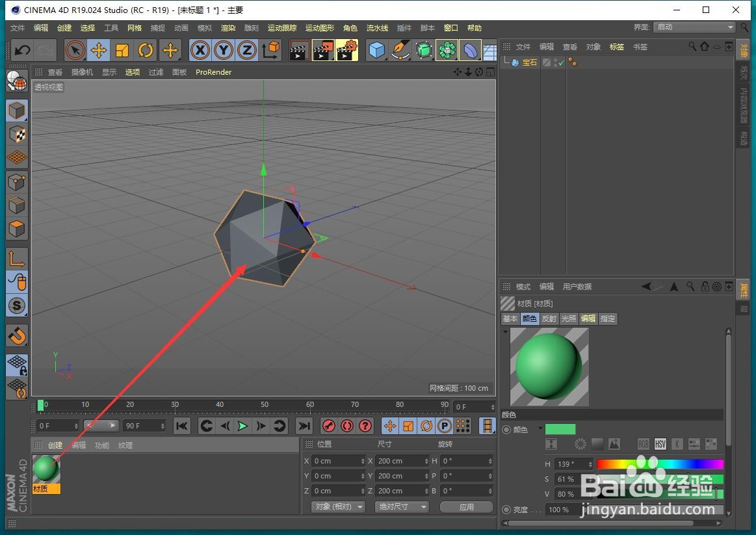This screenshot has width=756, height=535.
Task: Click Render View clapperboard icon
Action: pos(299,50)
